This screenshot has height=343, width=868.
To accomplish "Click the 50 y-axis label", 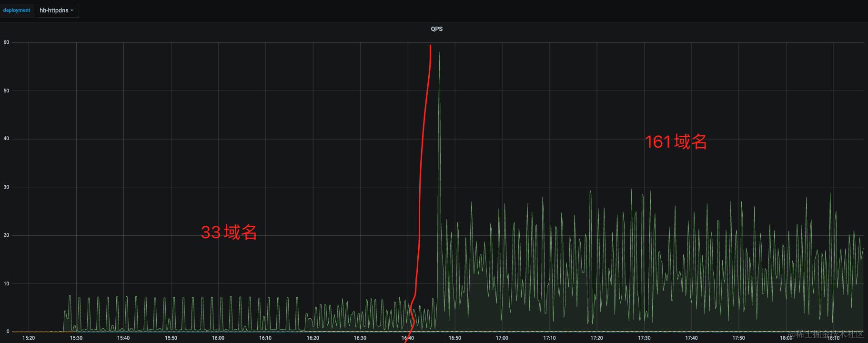I will point(6,91).
